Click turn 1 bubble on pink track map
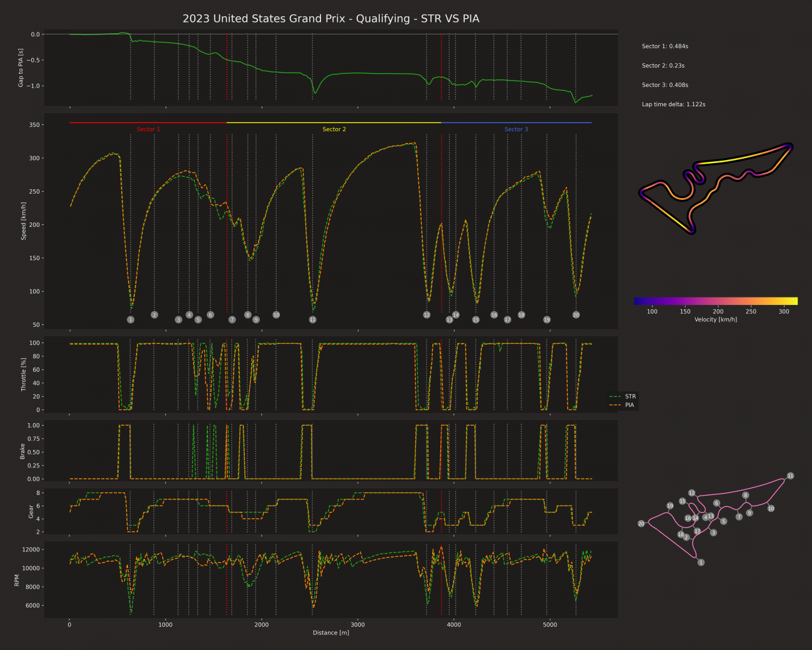Viewport: 812px width, 650px height. pyautogui.click(x=701, y=562)
